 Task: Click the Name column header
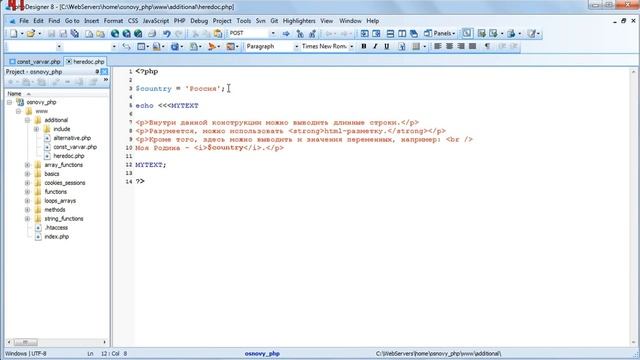[x=57, y=94]
